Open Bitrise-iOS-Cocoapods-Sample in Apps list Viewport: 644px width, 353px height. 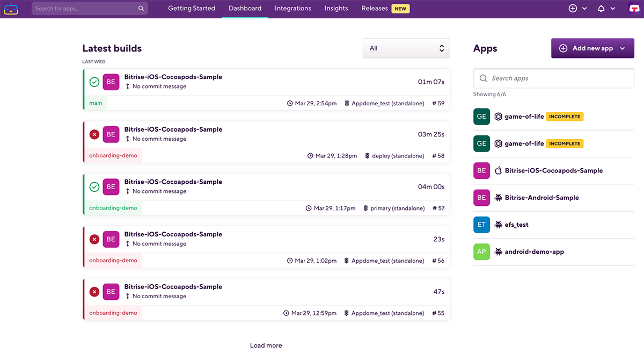click(553, 171)
